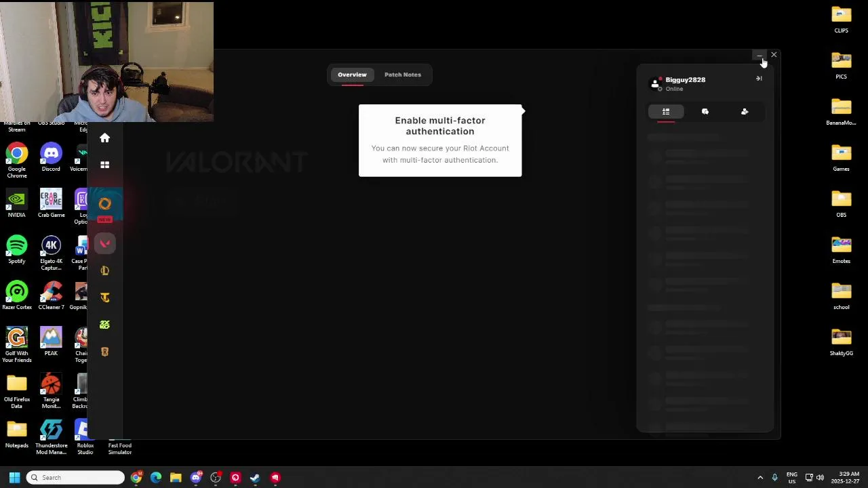Screen dimensions: 868x488
Task: Click the Bigguy2828 username
Action: click(x=685, y=80)
